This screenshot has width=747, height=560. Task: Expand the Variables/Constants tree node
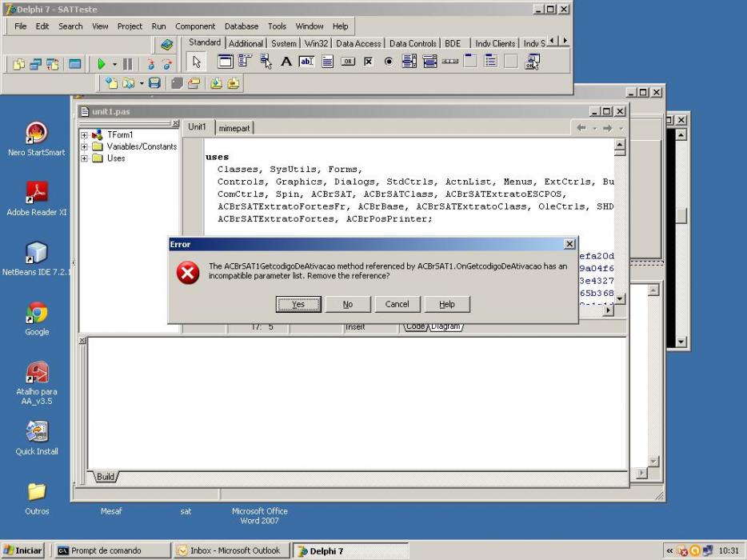click(84, 146)
